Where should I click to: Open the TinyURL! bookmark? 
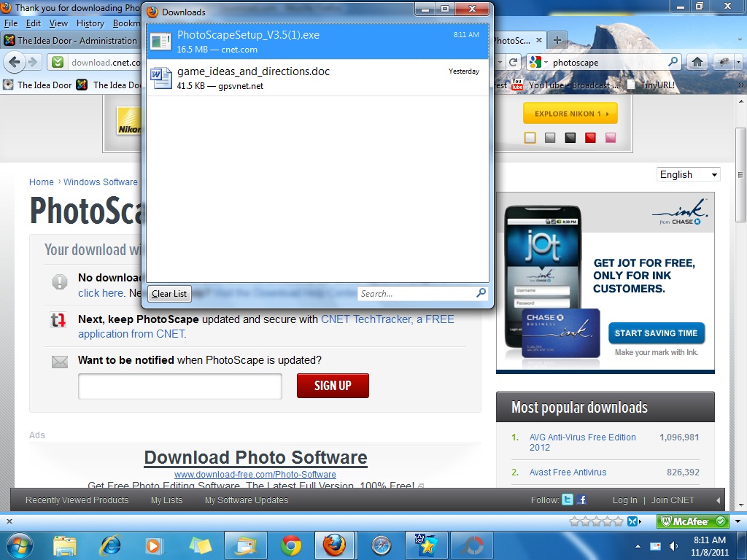(651, 85)
